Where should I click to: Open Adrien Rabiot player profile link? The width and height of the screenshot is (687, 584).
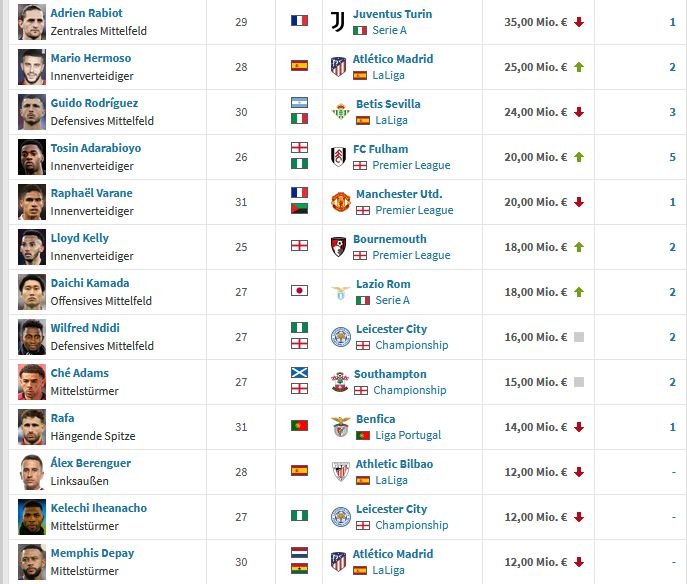[86, 13]
